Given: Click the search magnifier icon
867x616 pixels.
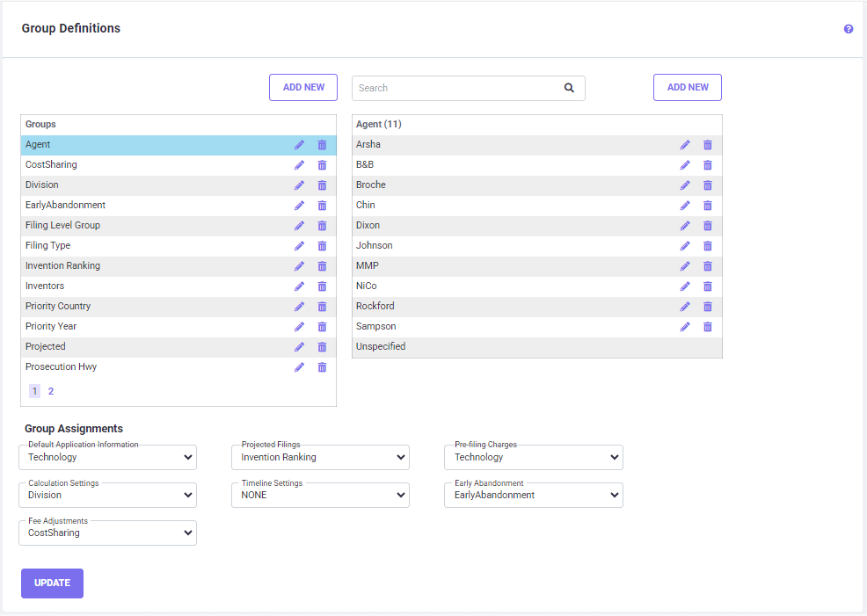Looking at the screenshot, I should (x=569, y=88).
